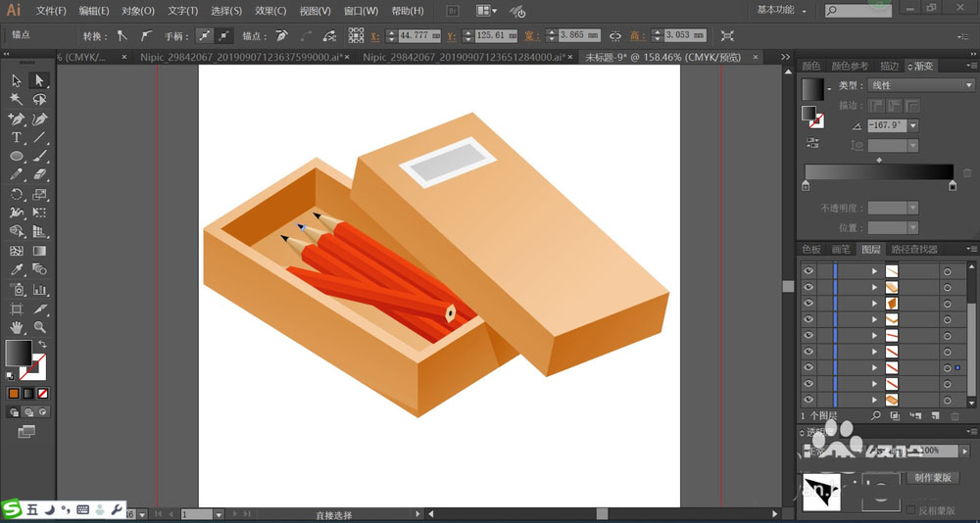Select the Free Transform tool
980x523 pixels.
point(39,214)
